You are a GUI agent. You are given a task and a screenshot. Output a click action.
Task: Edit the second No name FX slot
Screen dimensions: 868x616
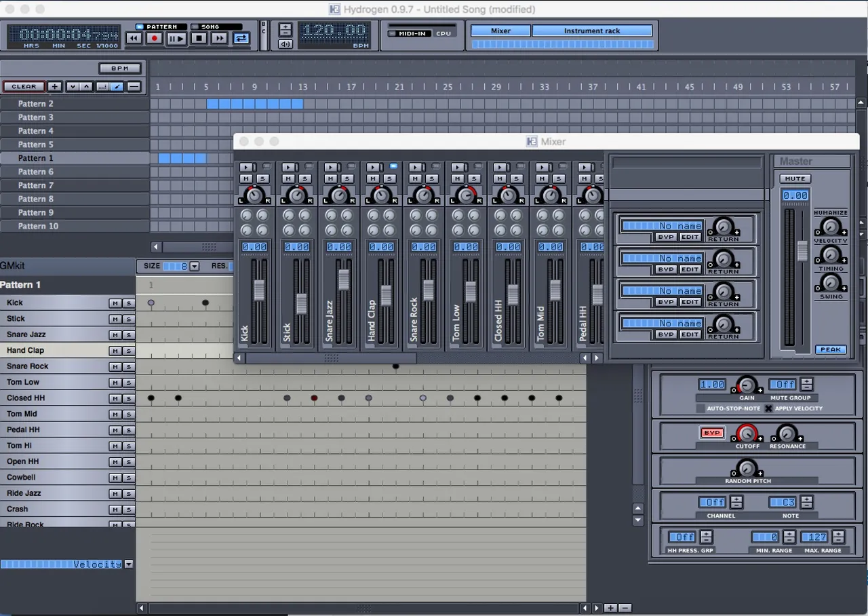tap(690, 269)
